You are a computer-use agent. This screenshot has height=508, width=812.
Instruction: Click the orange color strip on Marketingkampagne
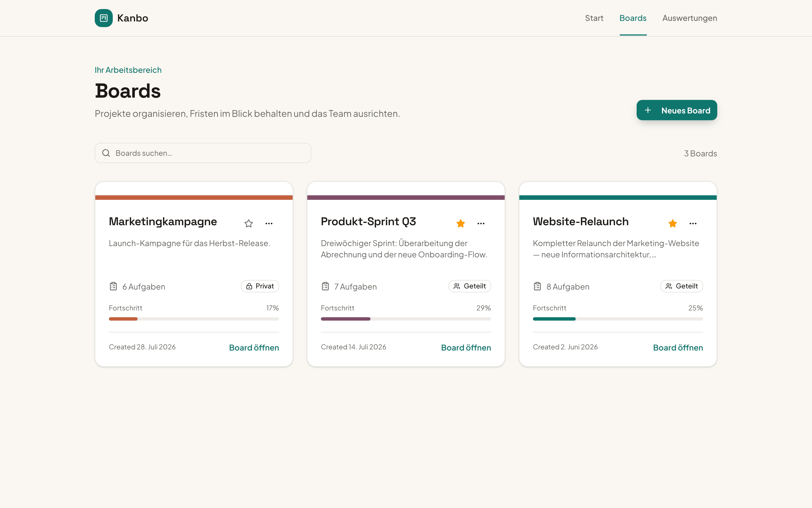(194, 198)
